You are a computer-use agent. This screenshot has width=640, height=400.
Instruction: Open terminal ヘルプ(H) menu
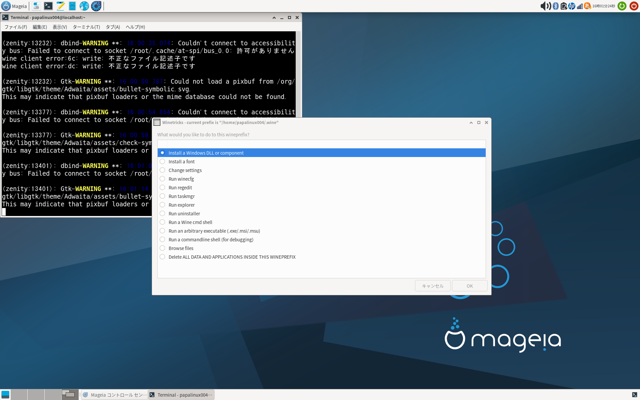pyautogui.click(x=135, y=27)
